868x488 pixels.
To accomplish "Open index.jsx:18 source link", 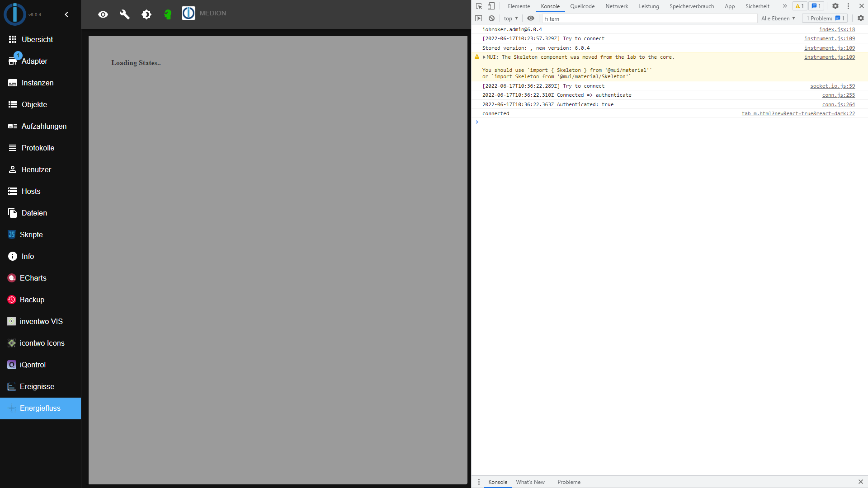I will point(837,29).
